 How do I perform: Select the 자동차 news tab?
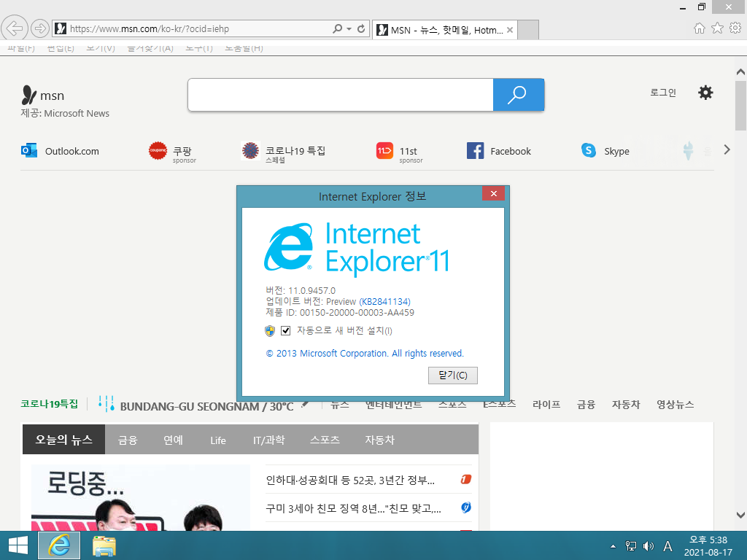(379, 440)
